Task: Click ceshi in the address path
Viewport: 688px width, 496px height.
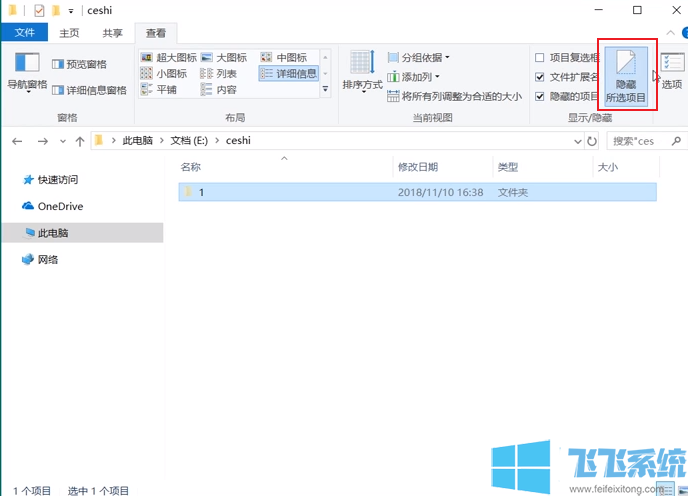Action: pos(238,140)
